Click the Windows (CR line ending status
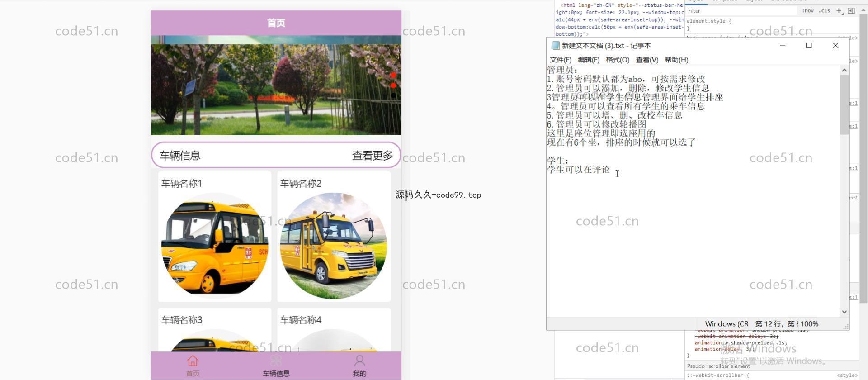Screen dimensions: 868x380 tap(726, 324)
